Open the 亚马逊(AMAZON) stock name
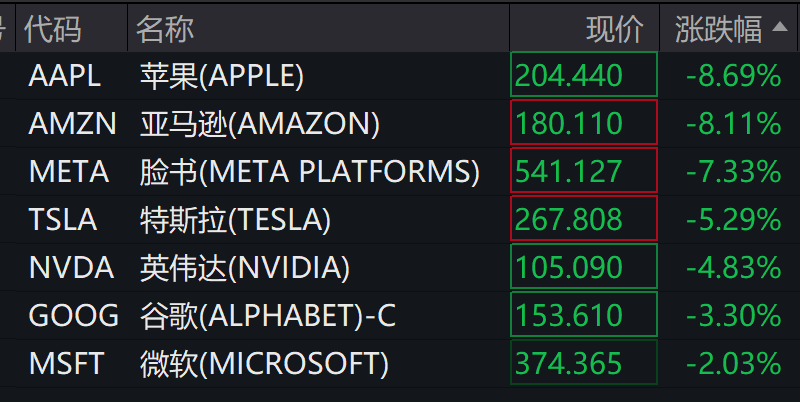The width and height of the screenshot is (800, 402). pos(260,124)
